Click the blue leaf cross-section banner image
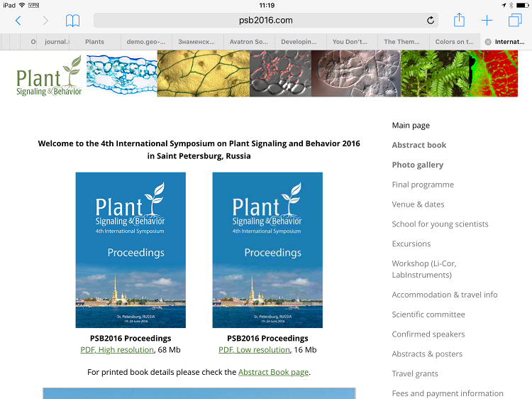 pyautogui.click(x=122, y=74)
